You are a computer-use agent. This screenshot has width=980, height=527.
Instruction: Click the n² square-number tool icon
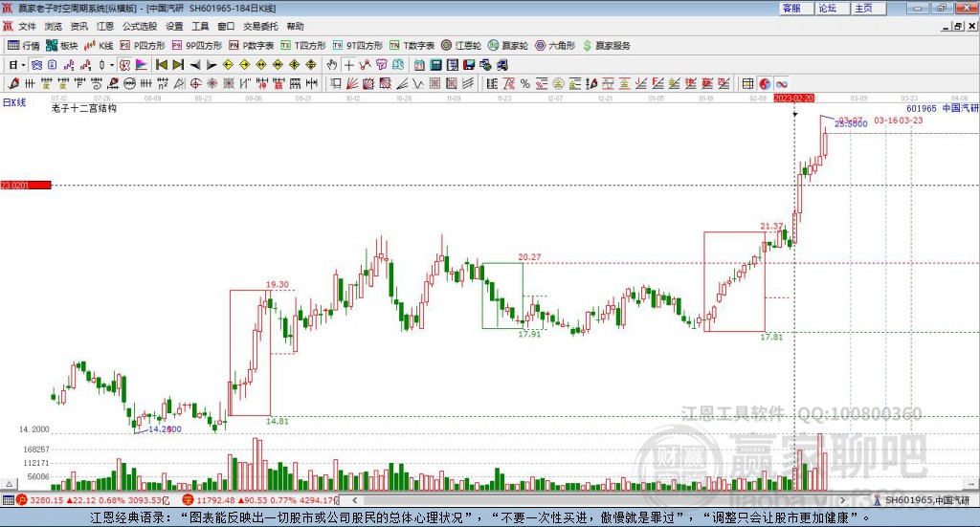pos(163,83)
